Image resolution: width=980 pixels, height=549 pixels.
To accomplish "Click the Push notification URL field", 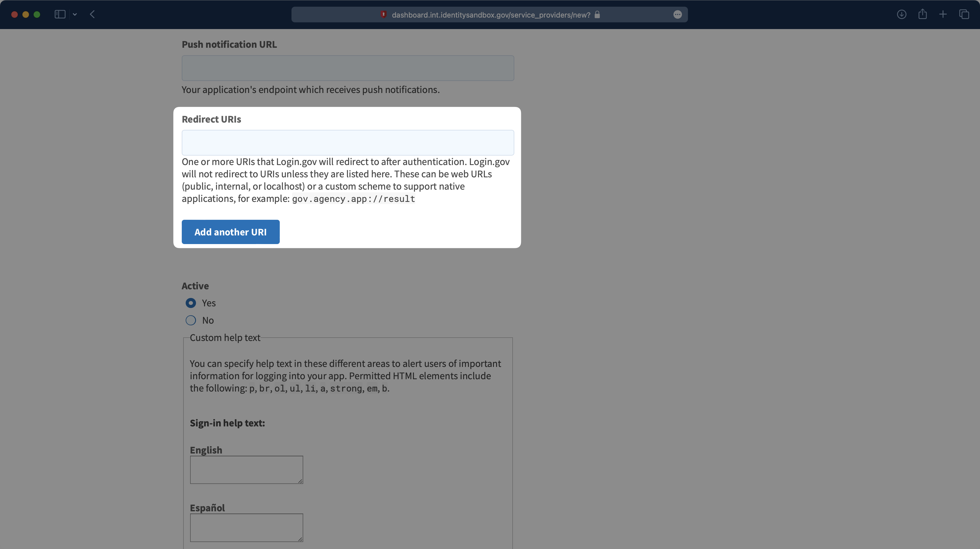I will pos(348,68).
